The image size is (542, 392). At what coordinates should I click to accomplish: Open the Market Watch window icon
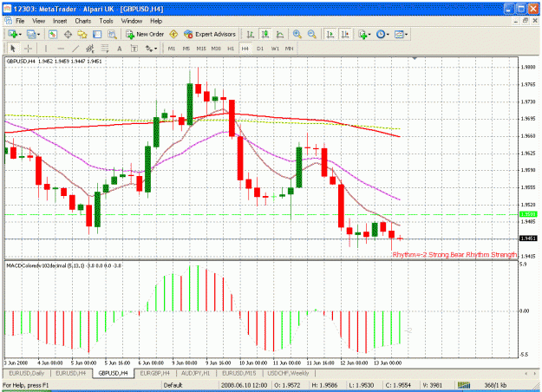point(53,34)
